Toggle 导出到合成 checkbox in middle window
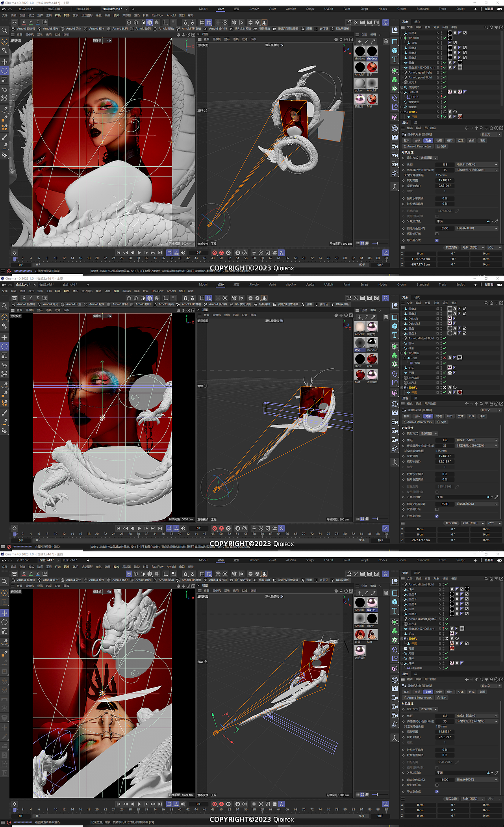504x827 pixels. click(437, 516)
